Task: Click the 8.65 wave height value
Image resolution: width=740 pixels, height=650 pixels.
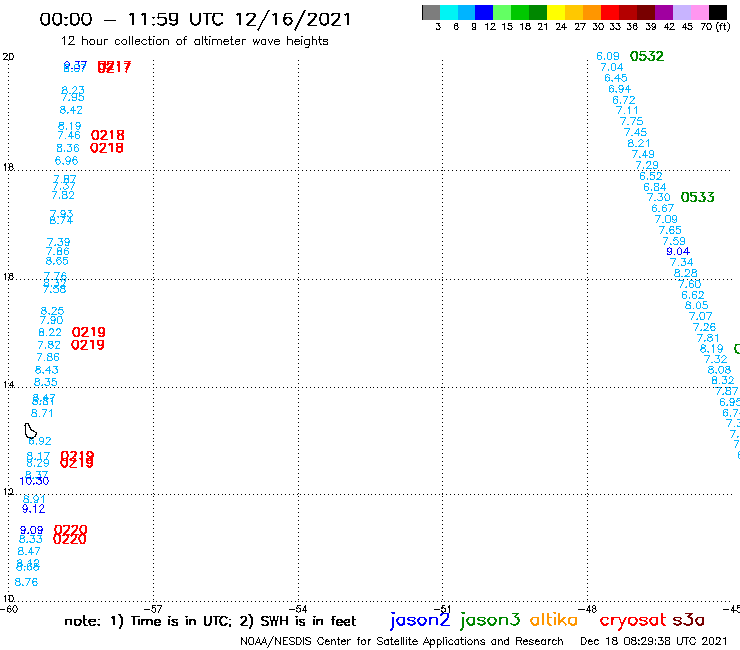Action: pyautogui.click(x=57, y=261)
